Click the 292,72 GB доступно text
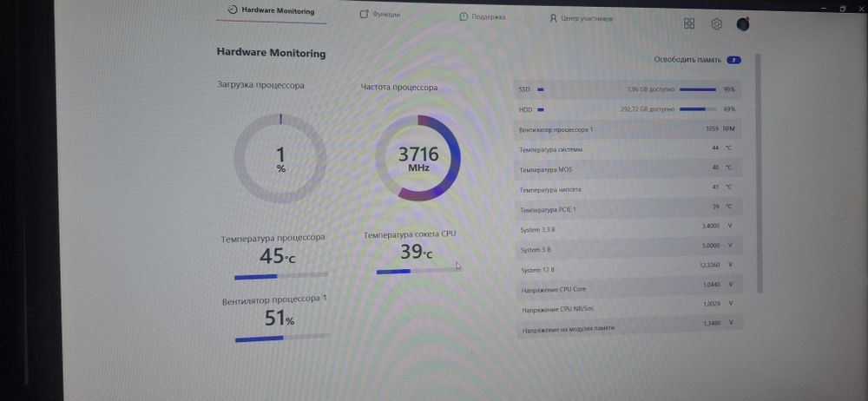 pos(648,109)
